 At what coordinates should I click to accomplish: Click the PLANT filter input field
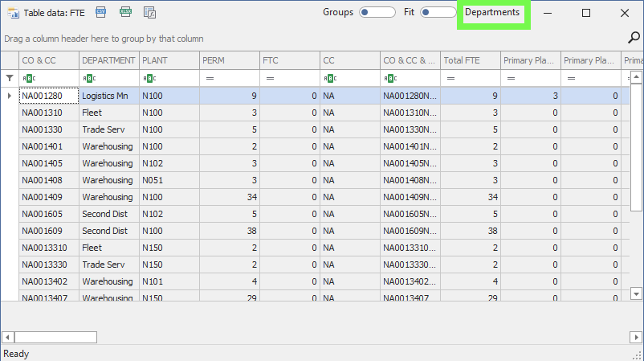click(x=177, y=78)
